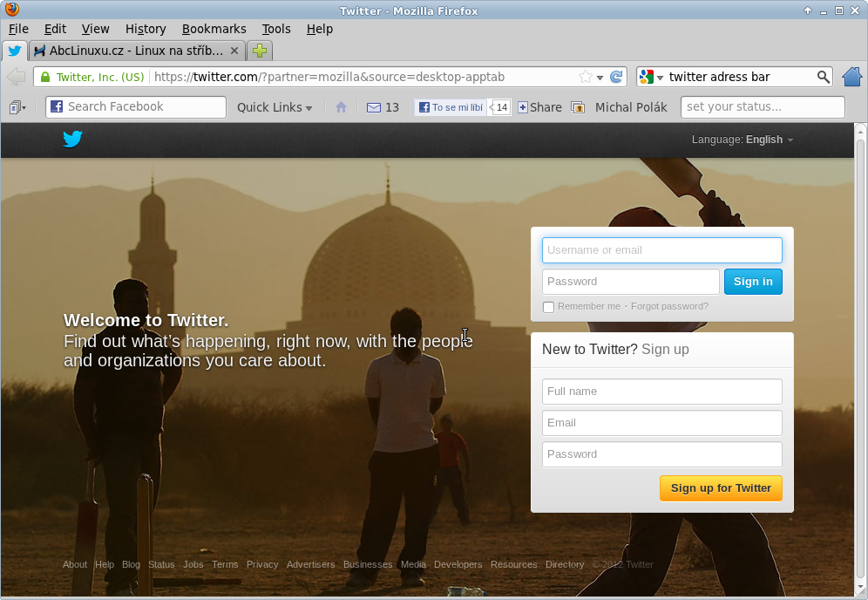Screen dimensions: 868x600
Task: Open the Advertisers footer link
Action: click(x=310, y=564)
